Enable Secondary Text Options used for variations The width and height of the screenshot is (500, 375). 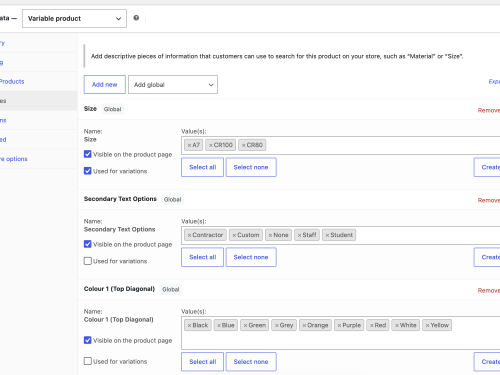click(88, 261)
